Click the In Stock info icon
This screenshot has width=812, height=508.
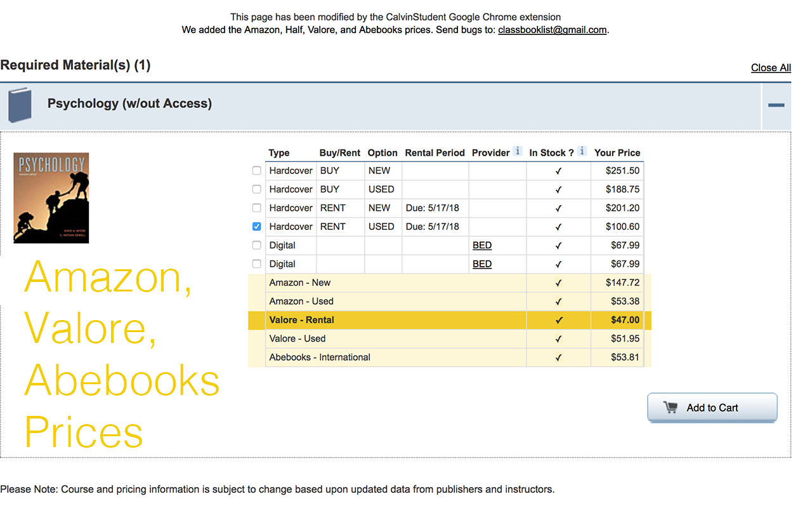coord(582,151)
